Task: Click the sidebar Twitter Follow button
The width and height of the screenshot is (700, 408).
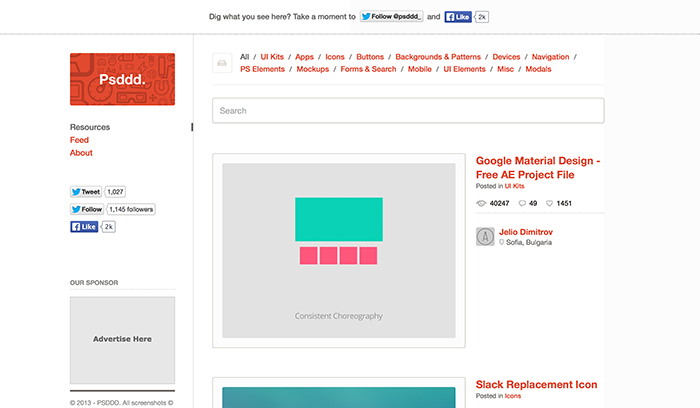Action: [87, 209]
